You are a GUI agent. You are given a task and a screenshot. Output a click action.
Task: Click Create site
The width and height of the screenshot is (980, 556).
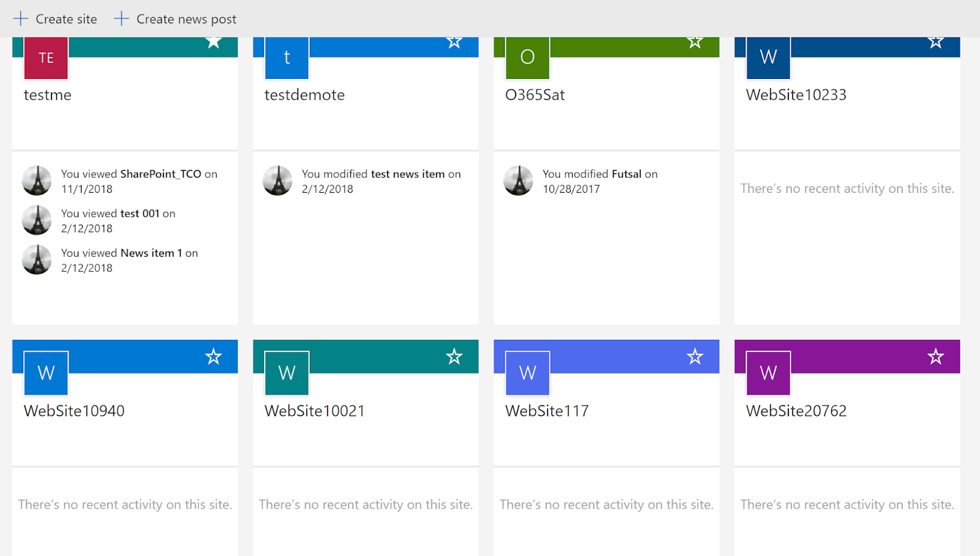(x=56, y=18)
